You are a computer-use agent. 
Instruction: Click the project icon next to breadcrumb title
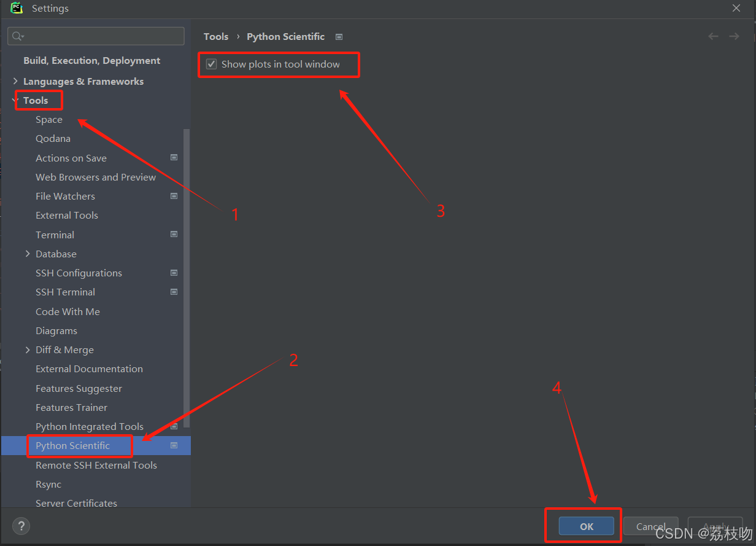pos(339,37)
